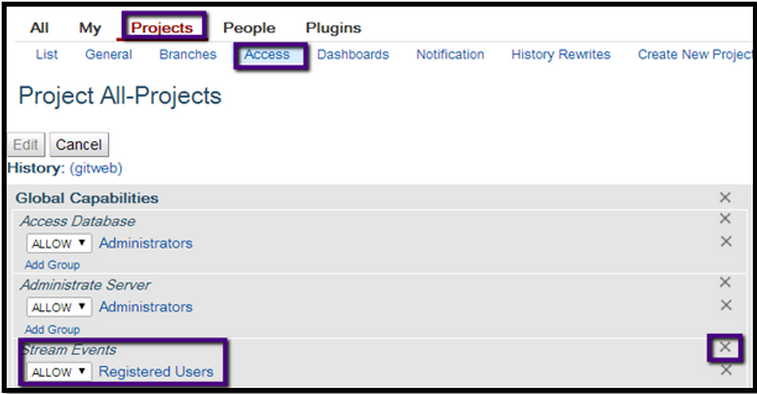757x394 pixels.
Task: Go to the Branches sub-tab
Action: tap(188, 55)
